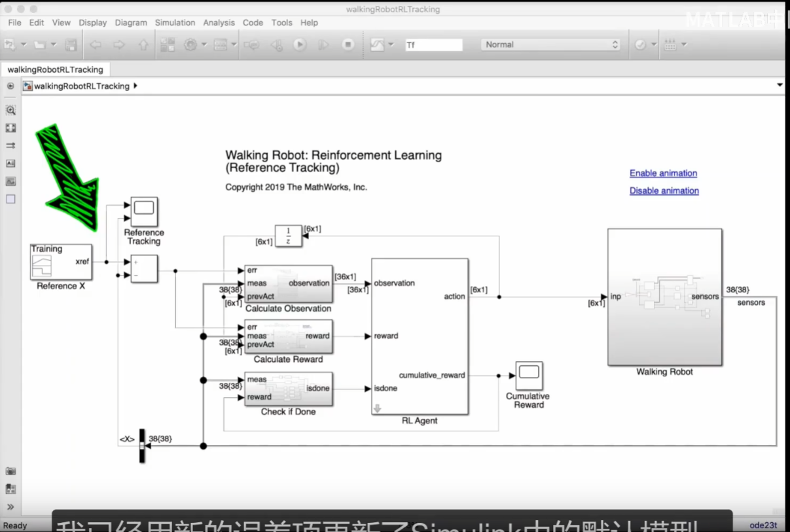Click the Open model folder icon
Image resolution: width=790 pixels, height=532 pixels.
pyautogui.click(x=39, y=44)
